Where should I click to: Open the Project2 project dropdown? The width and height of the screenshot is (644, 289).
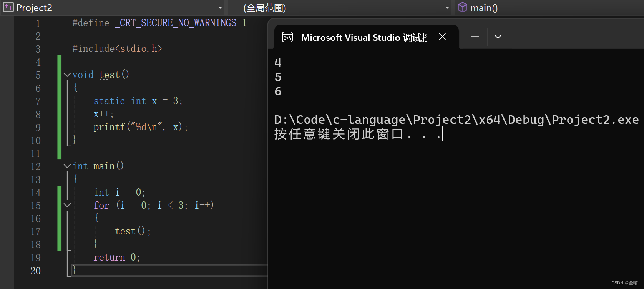[220, 8]
